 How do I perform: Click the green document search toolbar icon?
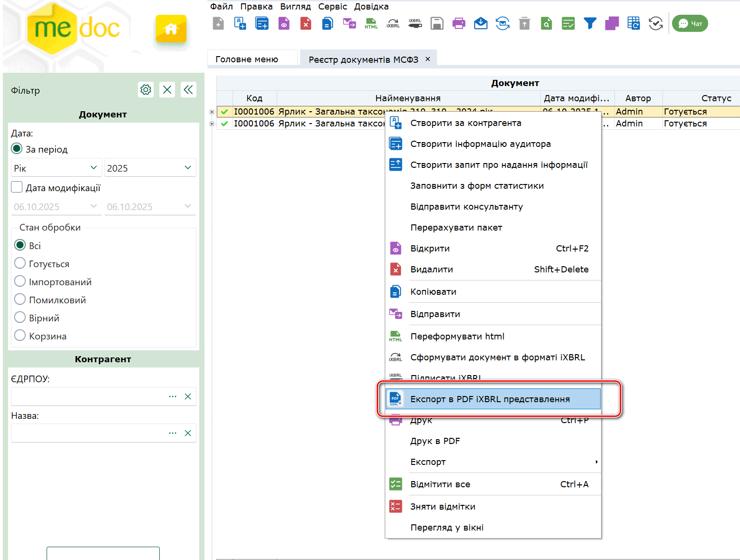546,23
